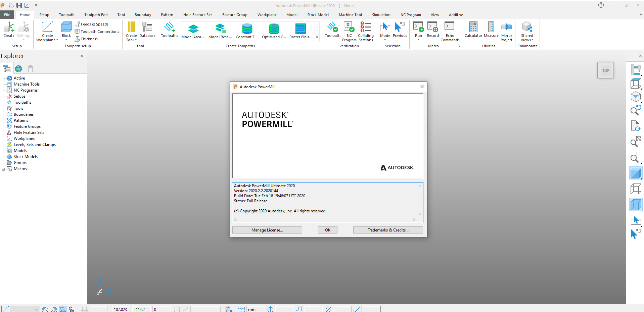Click the ISO view cube icon in view toolbar

pos(636,97)
